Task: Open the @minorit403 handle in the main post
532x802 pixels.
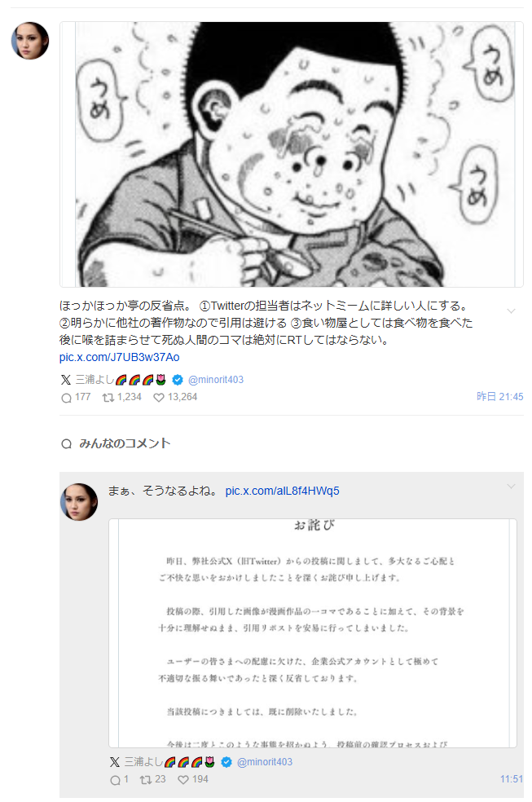Action: (216, 380)
